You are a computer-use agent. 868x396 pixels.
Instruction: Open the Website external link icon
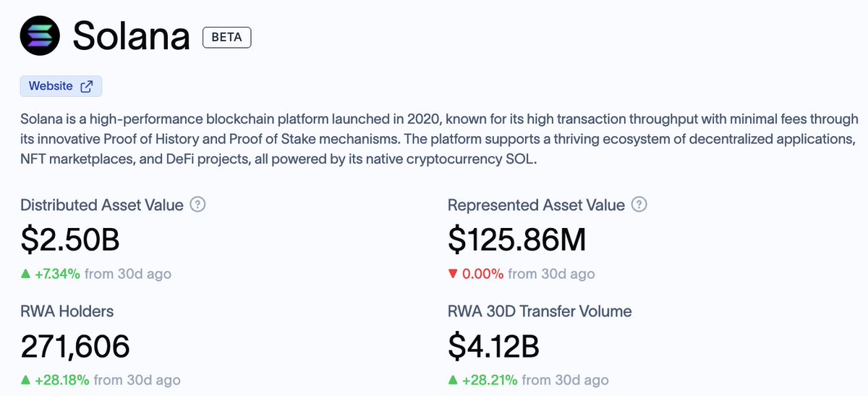pyautogui.click(x=87, y=86)
